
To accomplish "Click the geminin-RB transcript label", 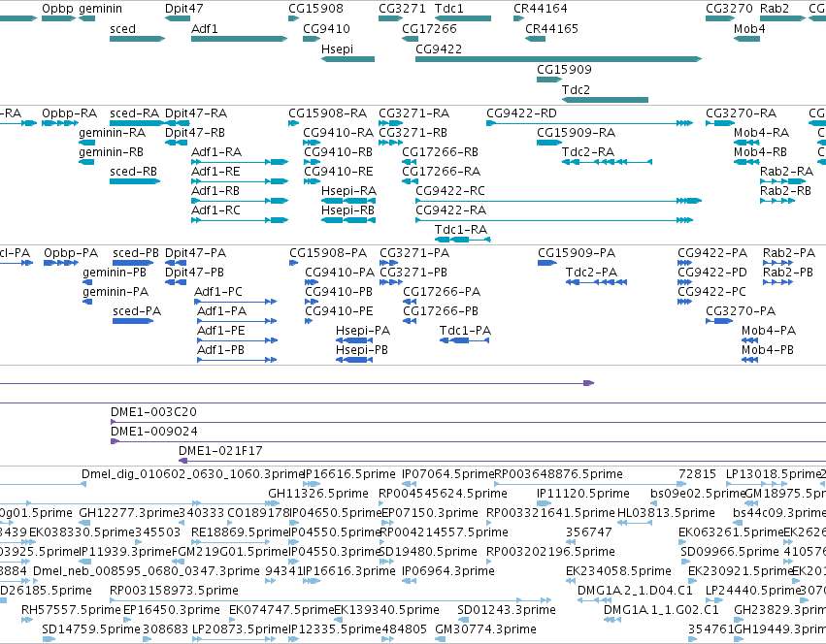I will click(x=112, y=152).
